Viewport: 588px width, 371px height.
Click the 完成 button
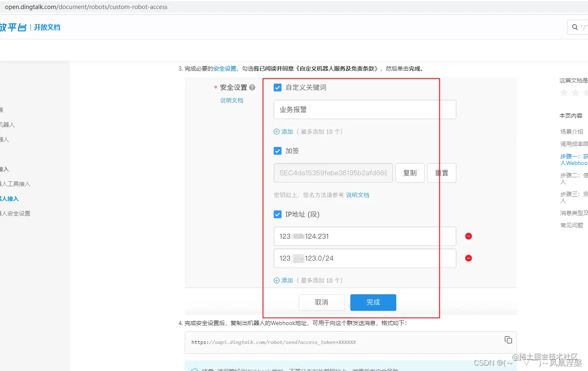tap(372, 302)
